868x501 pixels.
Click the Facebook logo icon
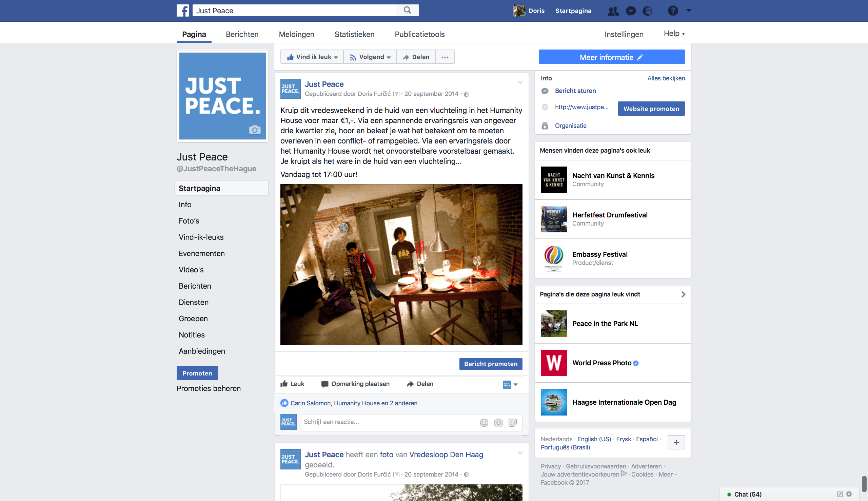183,10
